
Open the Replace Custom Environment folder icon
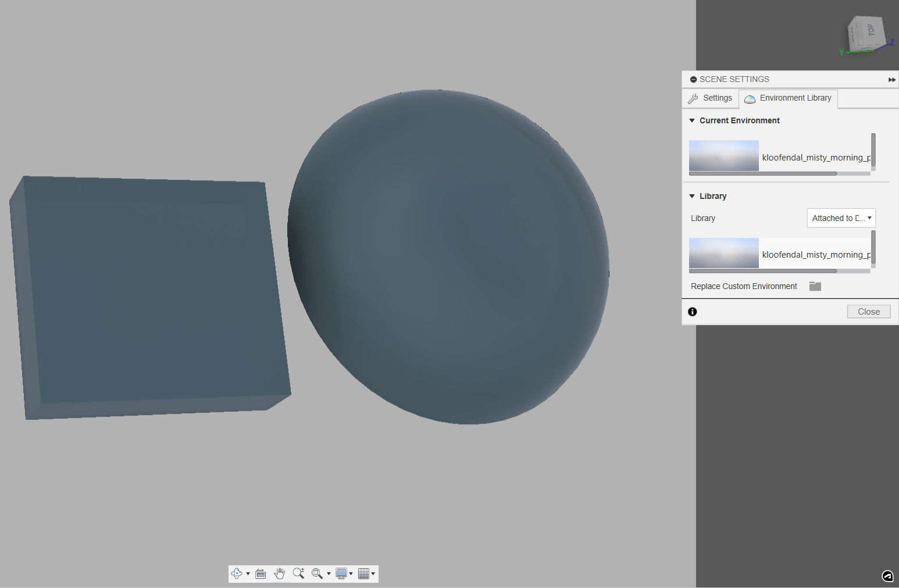point(815,286)
